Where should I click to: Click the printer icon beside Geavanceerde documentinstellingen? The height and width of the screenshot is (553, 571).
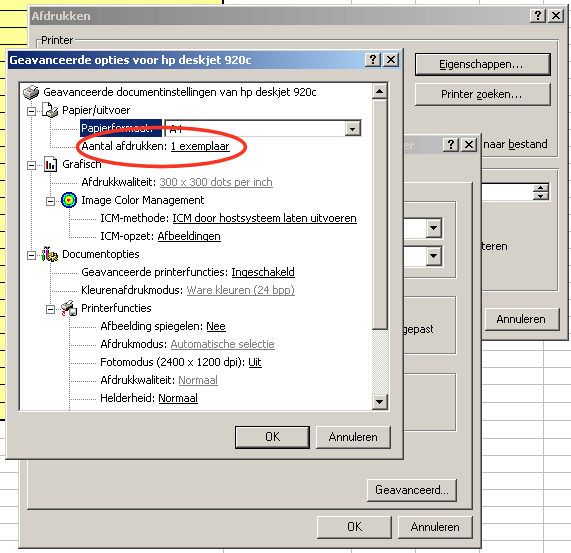(31, 92)
